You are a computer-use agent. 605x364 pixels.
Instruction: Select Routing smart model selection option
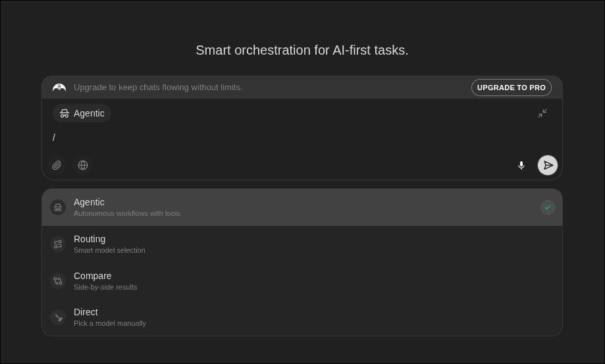click(x=109, y=244)
